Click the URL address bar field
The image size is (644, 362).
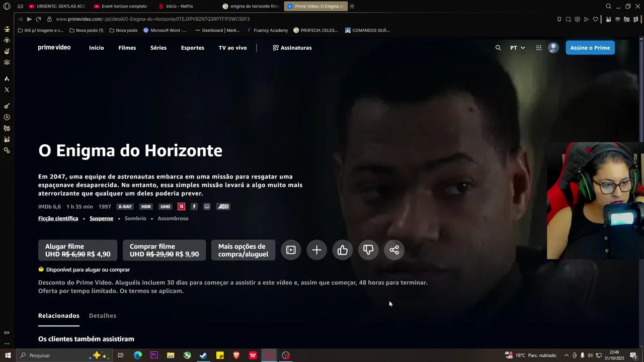tap(302, 19)
